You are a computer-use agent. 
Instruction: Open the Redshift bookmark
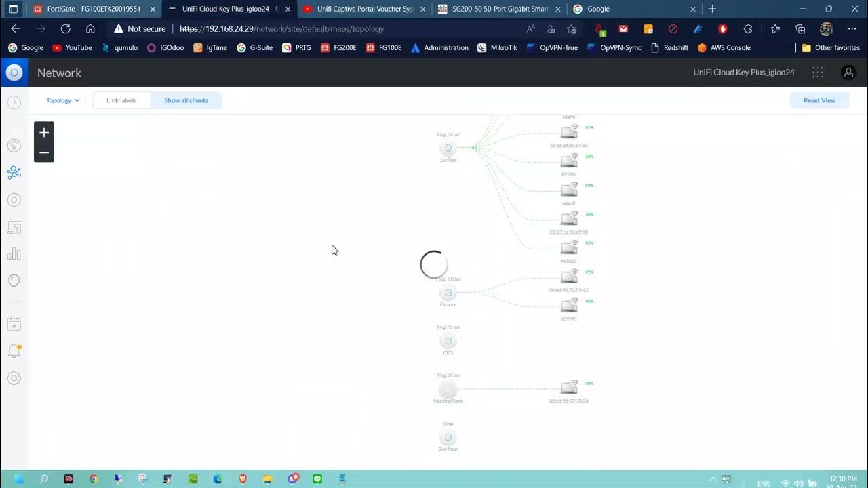click(x=669, y=48)
